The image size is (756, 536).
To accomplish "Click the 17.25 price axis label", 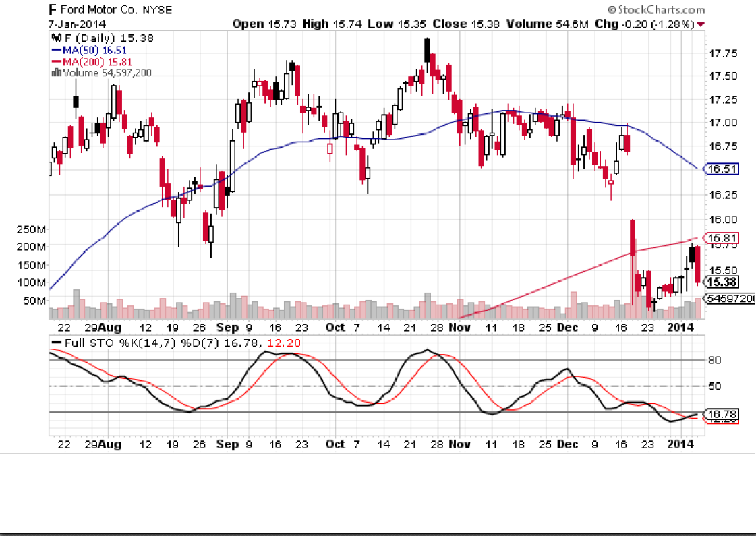I will point(723,100).
